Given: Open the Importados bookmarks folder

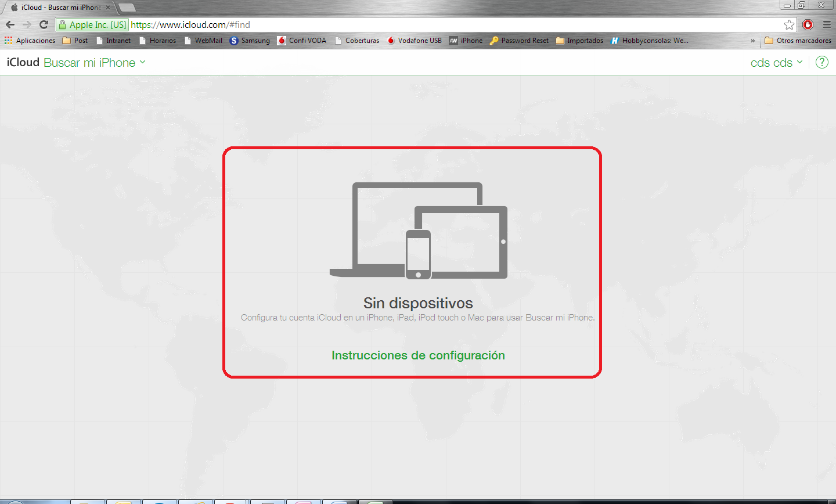Looking at the screenshot, I should tap(579, 41).
